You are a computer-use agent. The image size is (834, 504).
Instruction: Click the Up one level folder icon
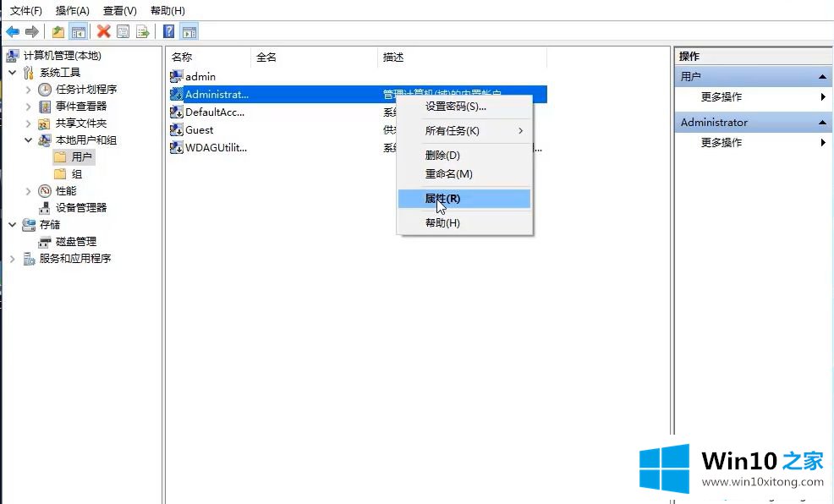(x=58, y=32)
